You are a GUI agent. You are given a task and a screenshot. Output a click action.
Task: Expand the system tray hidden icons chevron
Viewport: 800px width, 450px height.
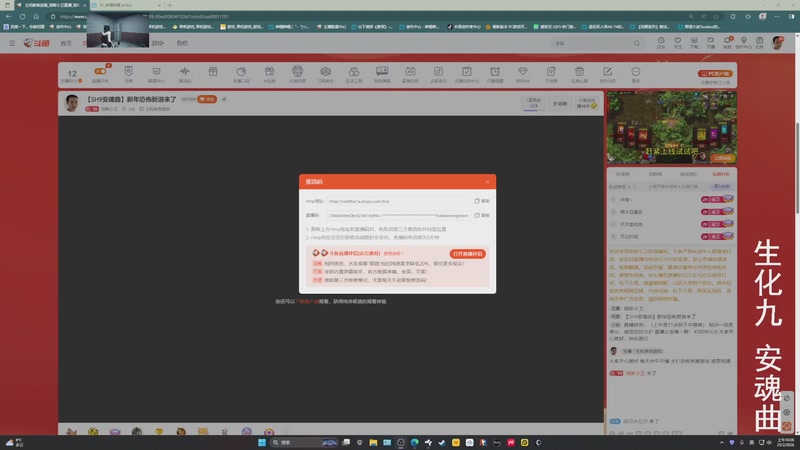[721, 442]
